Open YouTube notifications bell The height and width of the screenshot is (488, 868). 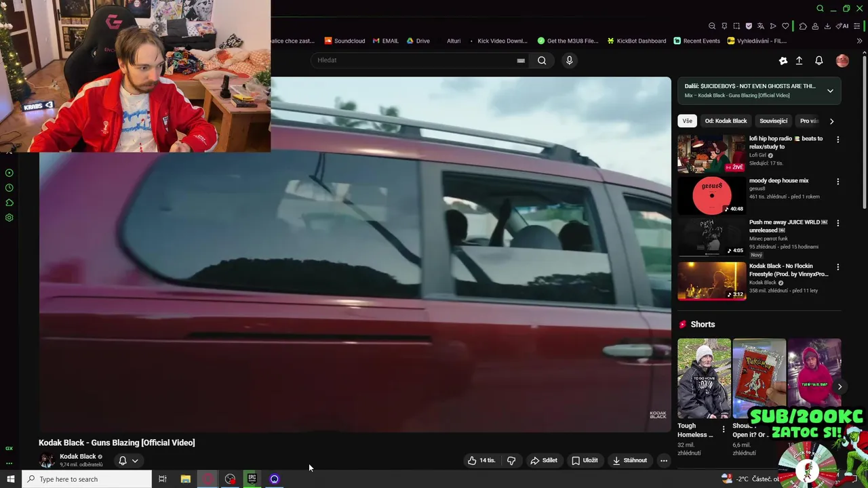(818, 60)
